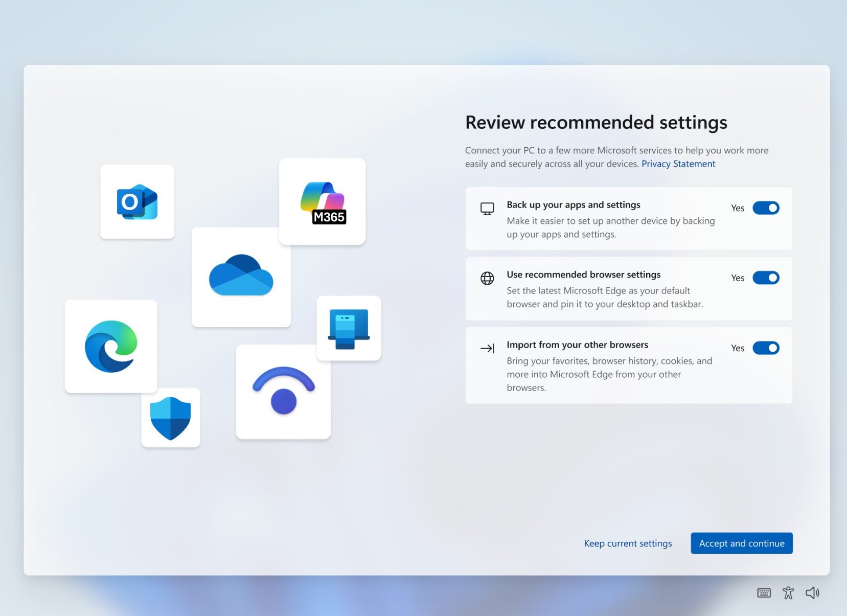Viewport: 847px width, 616px height.
Task: Open the touch keyboard from system tray
Action: [x=763, y=592]
